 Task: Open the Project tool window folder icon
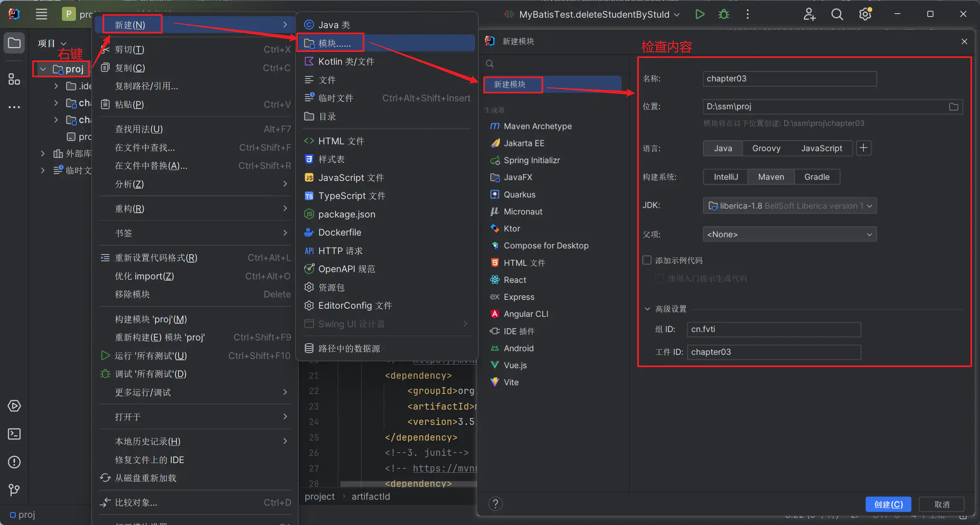pos(14,43)
